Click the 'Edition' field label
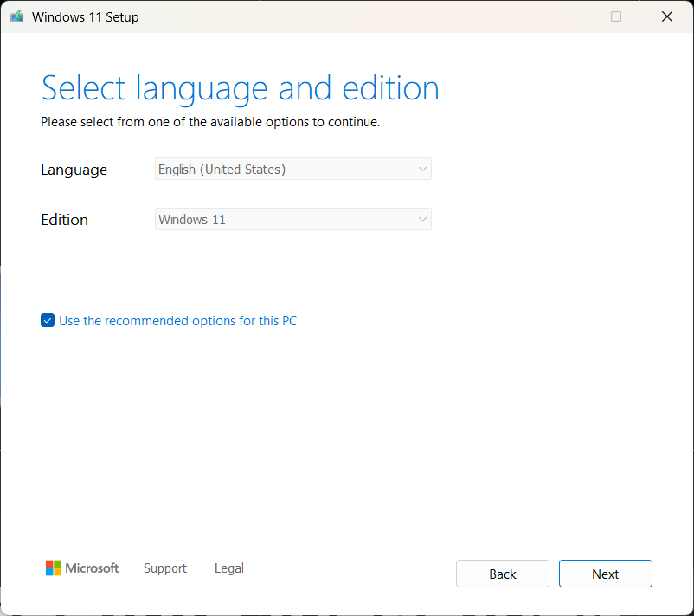 [64, 220]
